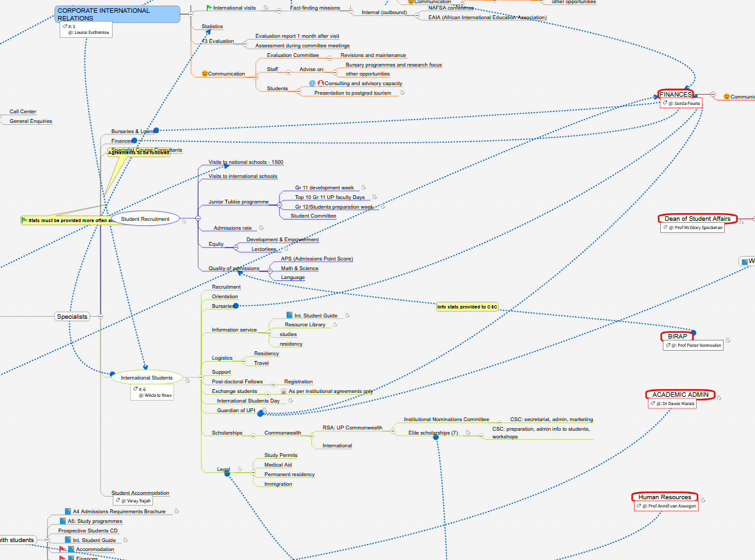The image size is (755, 560).
Task: Open the notes icon beside "International Students Day"
Action: pyautogui.click(x=290, y=401)
